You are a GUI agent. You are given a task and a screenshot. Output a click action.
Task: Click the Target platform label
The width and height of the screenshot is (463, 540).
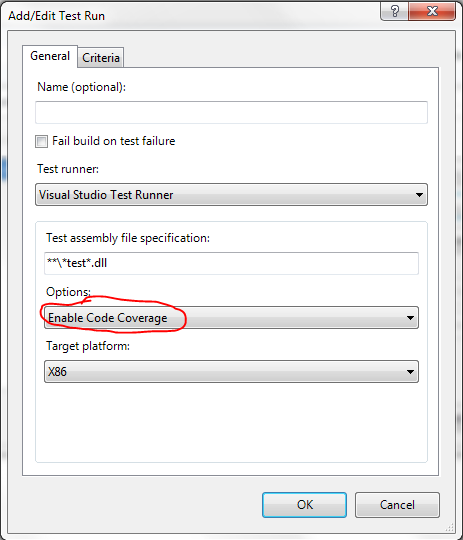tap(88, 346)
